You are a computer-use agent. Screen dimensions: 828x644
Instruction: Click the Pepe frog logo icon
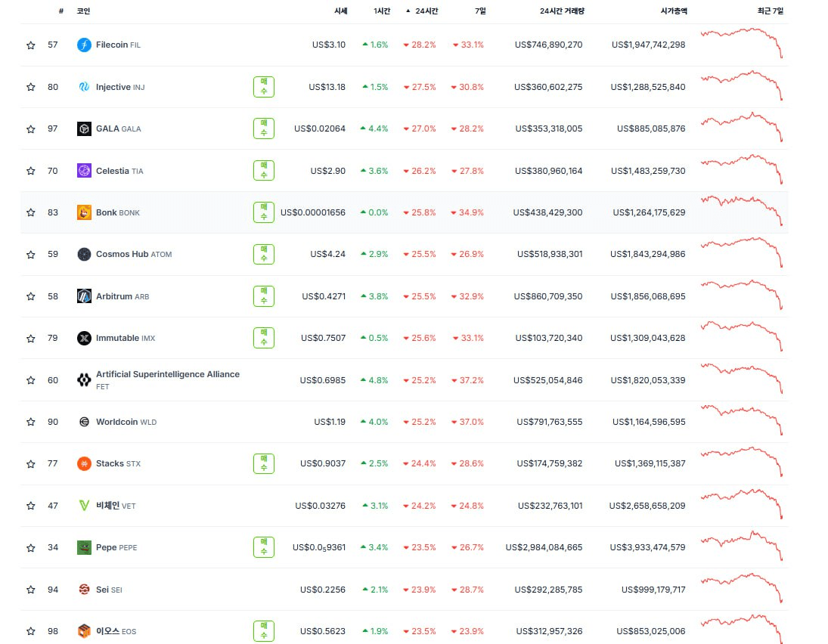point(84,547)
